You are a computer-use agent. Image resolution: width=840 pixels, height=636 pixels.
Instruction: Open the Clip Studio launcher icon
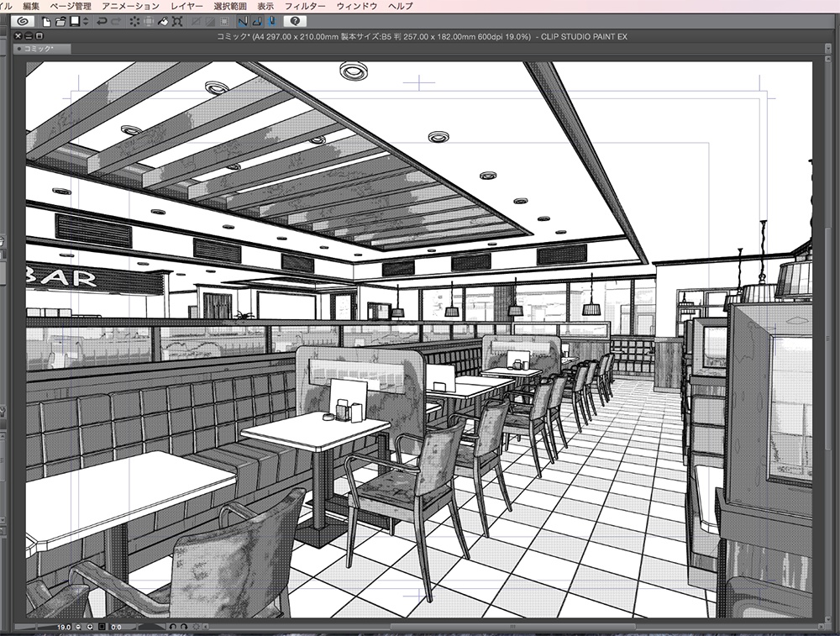pos(22,22)
